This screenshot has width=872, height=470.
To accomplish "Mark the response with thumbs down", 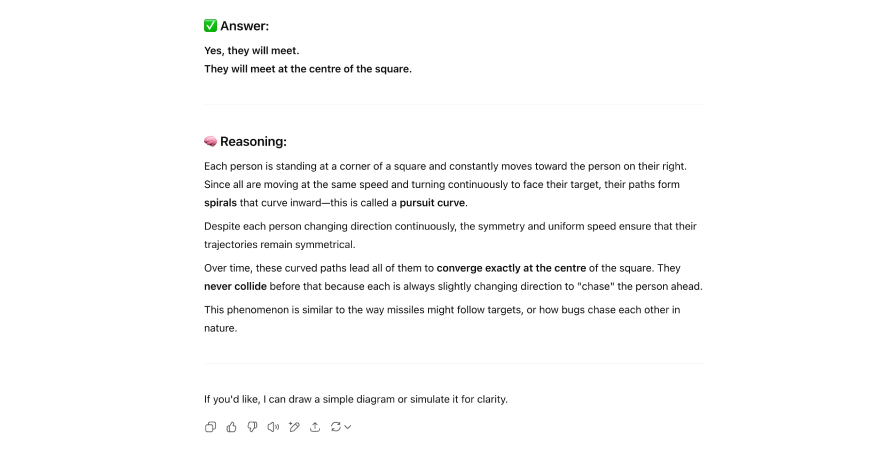I will (x=252, y=427).
